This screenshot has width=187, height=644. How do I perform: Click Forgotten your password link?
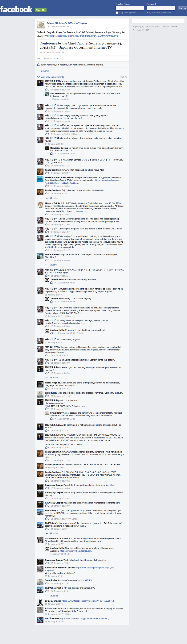[159, 13]
